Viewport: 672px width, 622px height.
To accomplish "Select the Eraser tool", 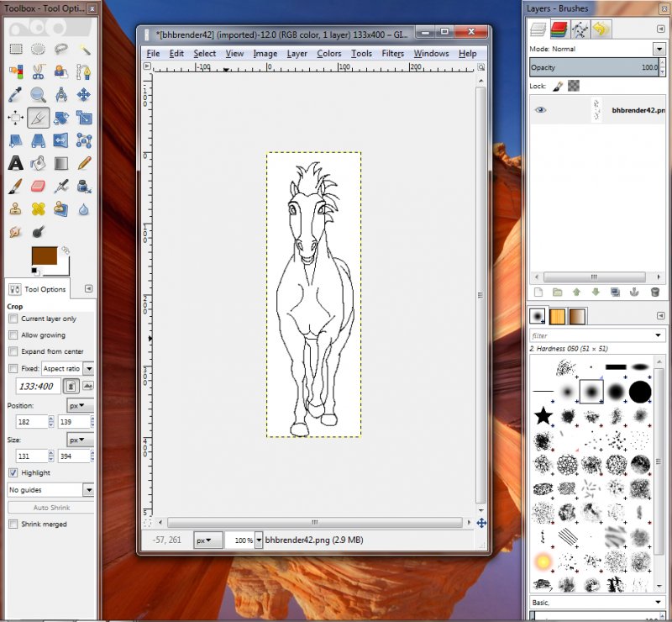I will pyautogui.click(x=39, y=187).
